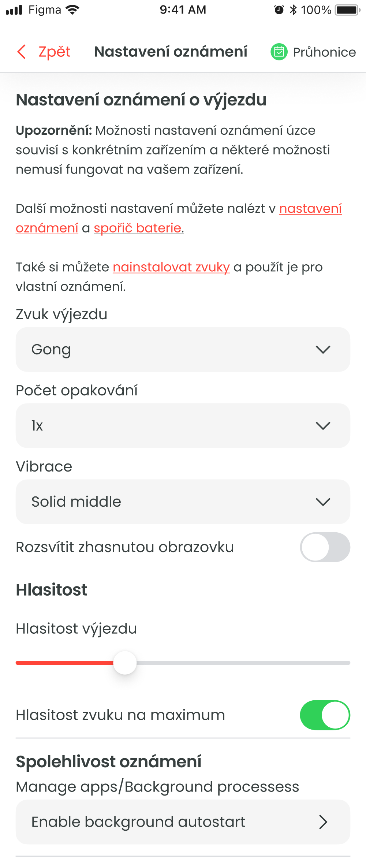Viewport: 366px width, 868px height.
Task: Go back with the Zpět label
Action: click(x=55, y=52)
